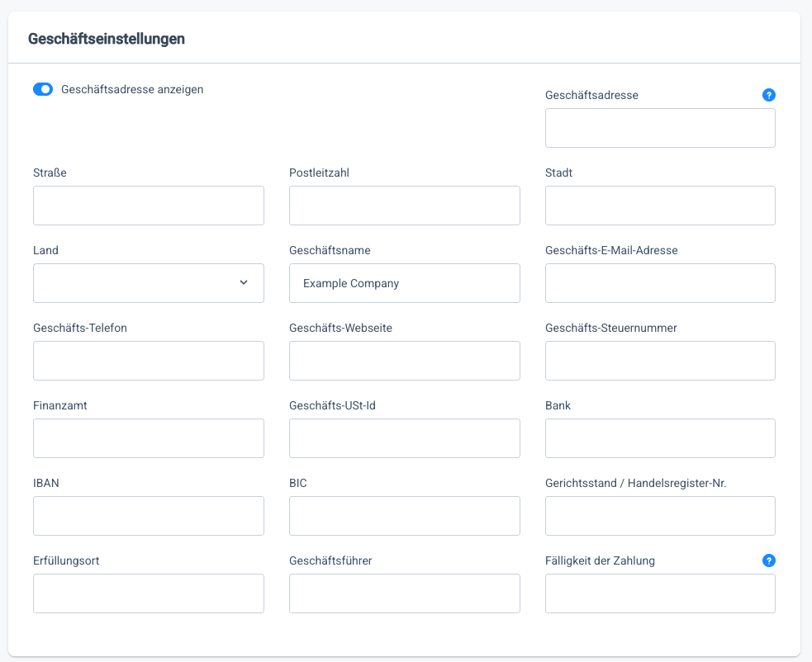
Task: Select the Erfüllungsort input
Action: coord(149,593)
